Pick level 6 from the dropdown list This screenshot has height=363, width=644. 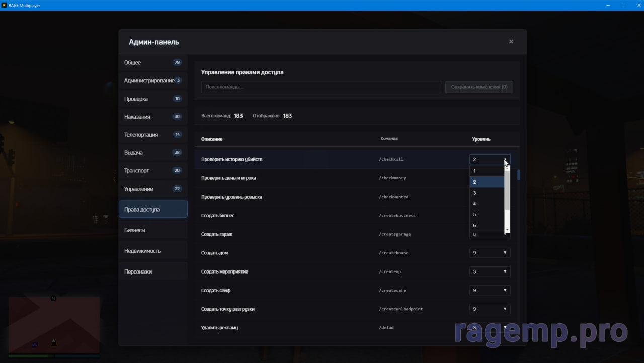tap(487, 225)
